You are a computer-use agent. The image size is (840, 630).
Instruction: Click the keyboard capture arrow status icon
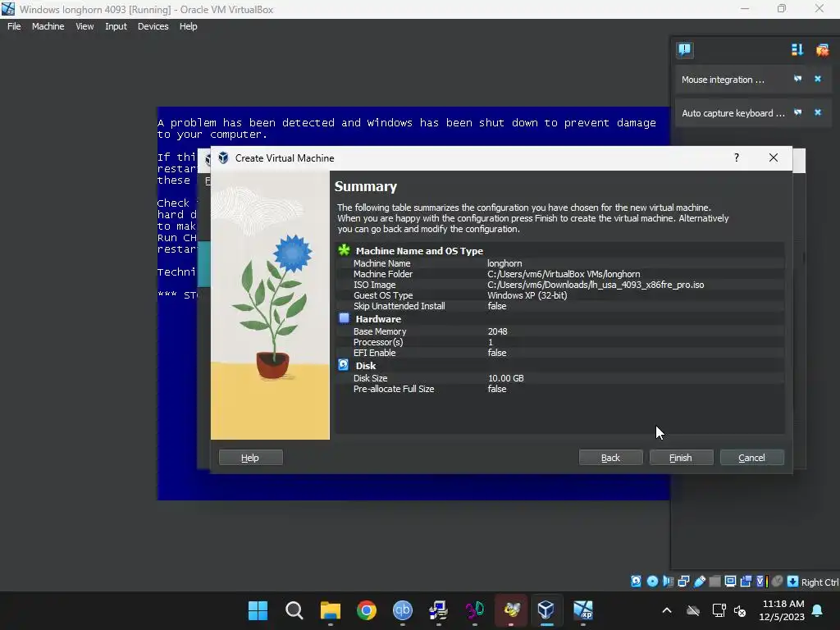(793, 582)
